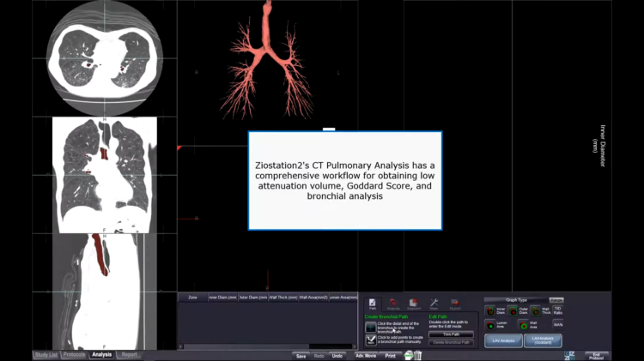Click the Inner Diam. column header
644x361 pixels.
(222, 297)
